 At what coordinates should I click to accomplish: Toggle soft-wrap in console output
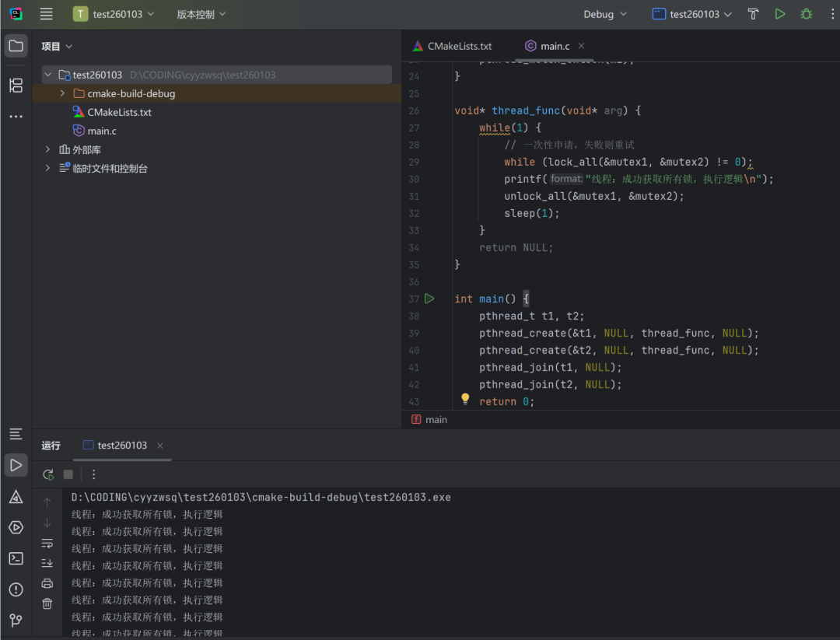point(47,543)
